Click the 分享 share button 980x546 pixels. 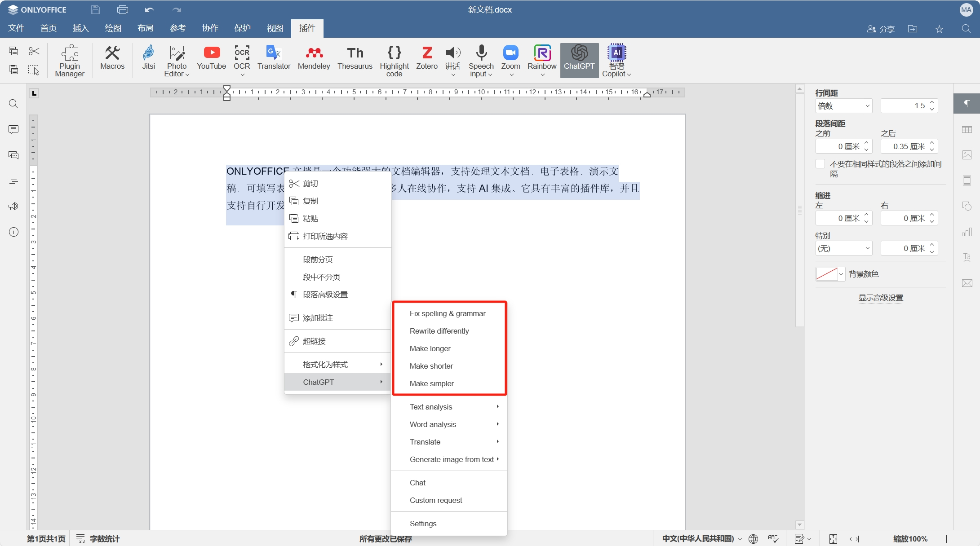click(881, 29)
